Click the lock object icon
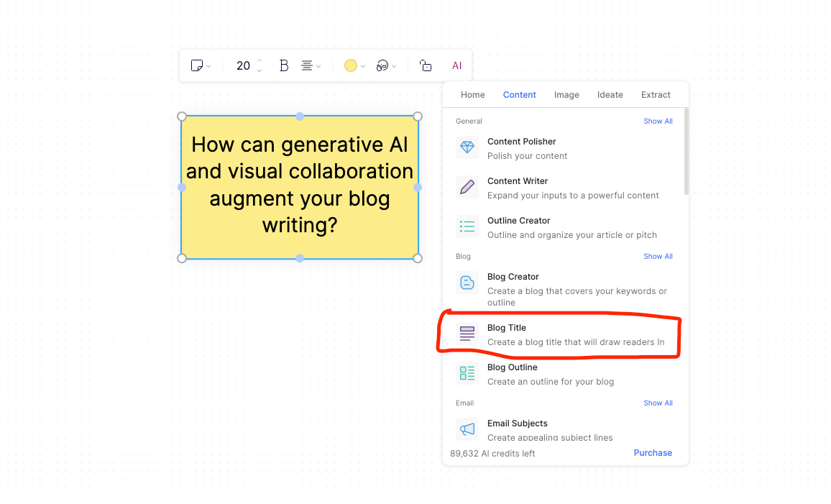 tap(426, 65)
